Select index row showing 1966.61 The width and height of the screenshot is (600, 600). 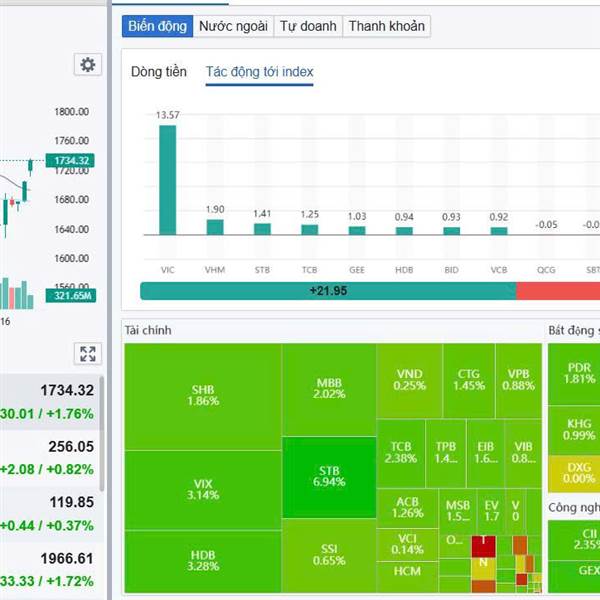point(50,569)
